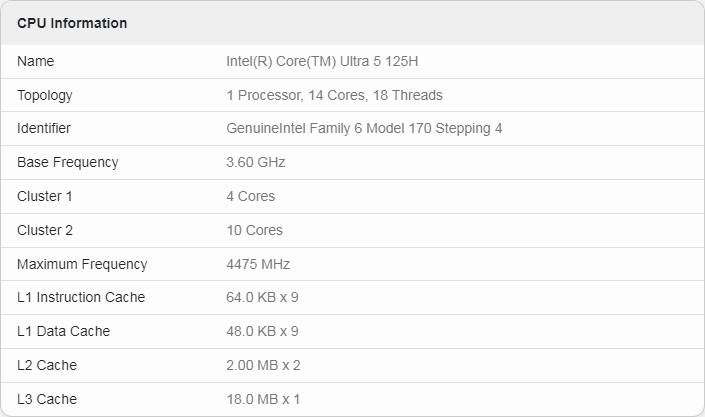Select the '2.00 MB x 2' value
The image size is (705, 417).
(x=263, y=365)
